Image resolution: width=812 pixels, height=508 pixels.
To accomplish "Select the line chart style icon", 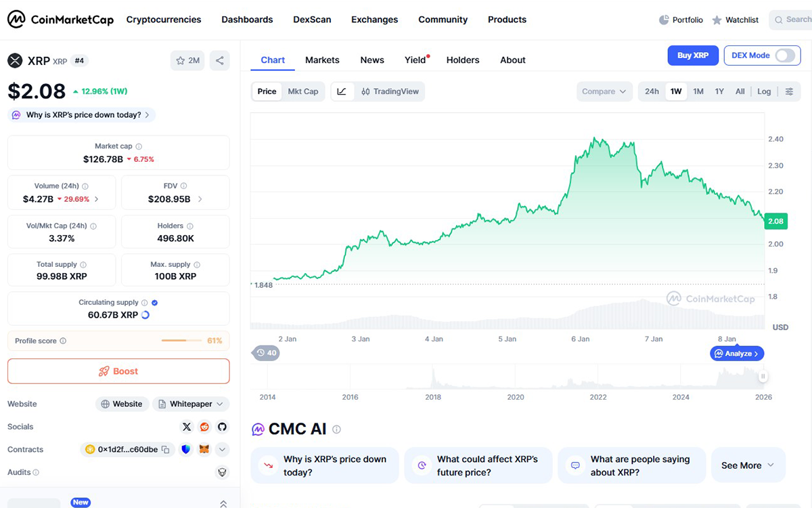I will click(x=341, y=91).
